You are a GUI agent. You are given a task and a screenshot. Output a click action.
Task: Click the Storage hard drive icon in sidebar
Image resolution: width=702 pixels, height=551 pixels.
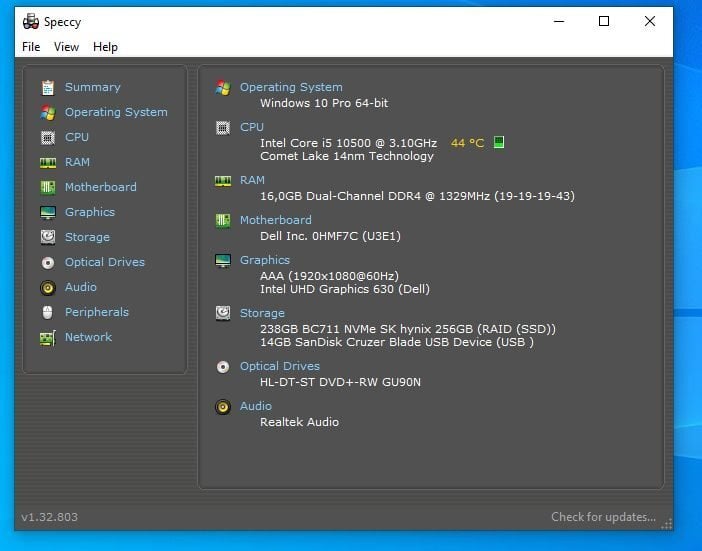pos(48,237)
